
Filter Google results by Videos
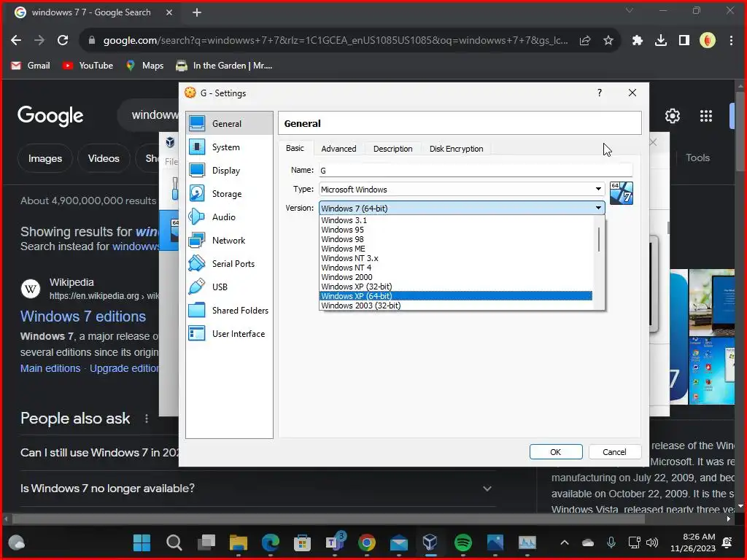point(104,158)
